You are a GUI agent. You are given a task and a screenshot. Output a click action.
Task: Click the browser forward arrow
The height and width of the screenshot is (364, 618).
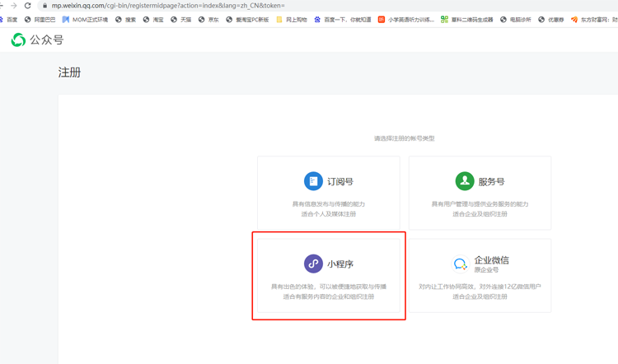coord(14,6)
